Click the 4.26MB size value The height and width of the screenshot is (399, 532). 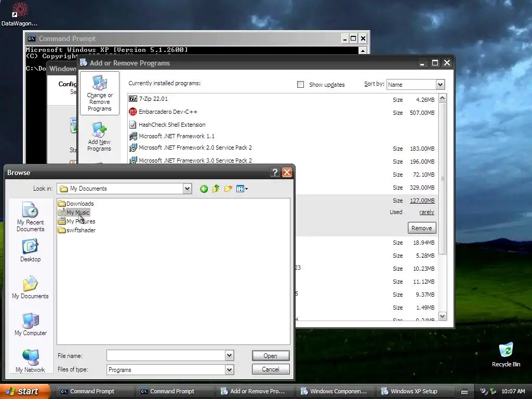click(x=425, y=100)
